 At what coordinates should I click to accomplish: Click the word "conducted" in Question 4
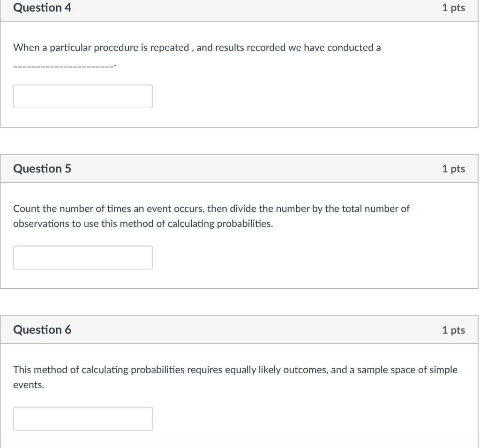(x=351, y=48)
